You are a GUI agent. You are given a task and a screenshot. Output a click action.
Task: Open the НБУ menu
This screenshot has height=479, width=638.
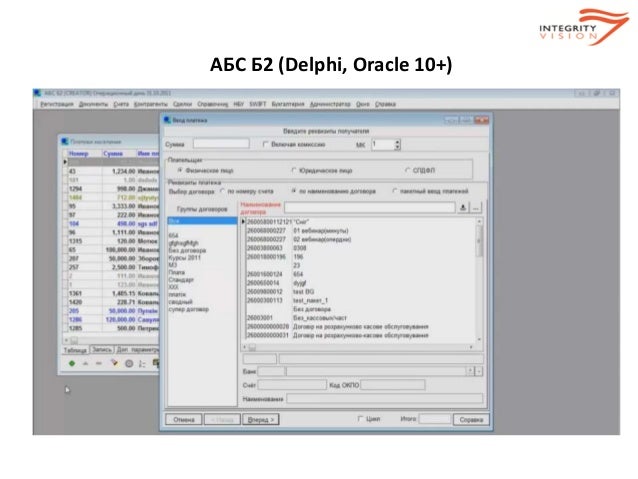238,104
